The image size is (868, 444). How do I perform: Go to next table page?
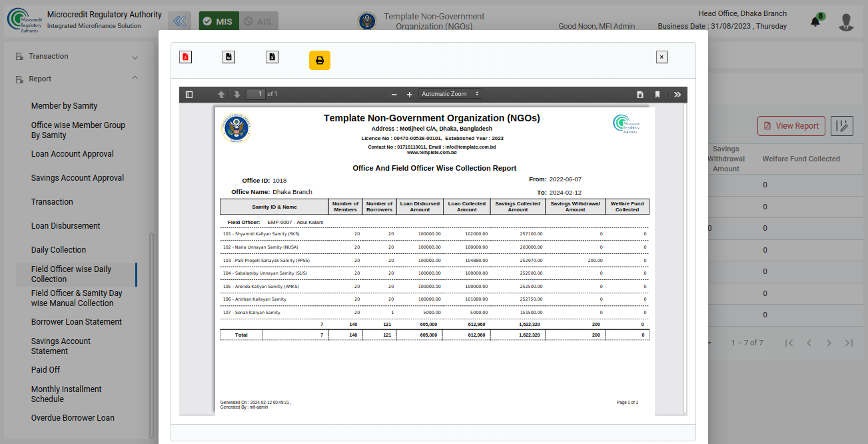[x=829, y=343]
